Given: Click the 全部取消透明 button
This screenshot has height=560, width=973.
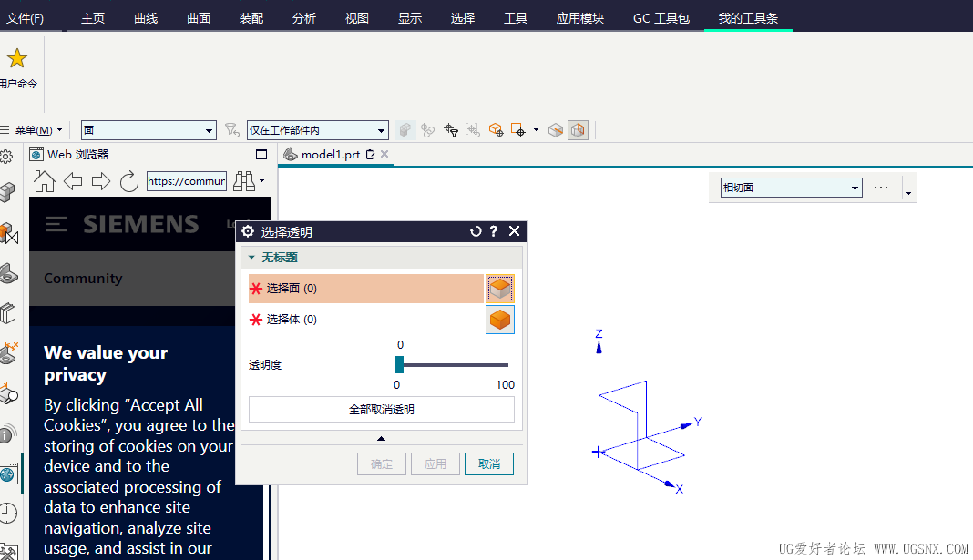Looking at the screenshot, I should pos(381,410).
